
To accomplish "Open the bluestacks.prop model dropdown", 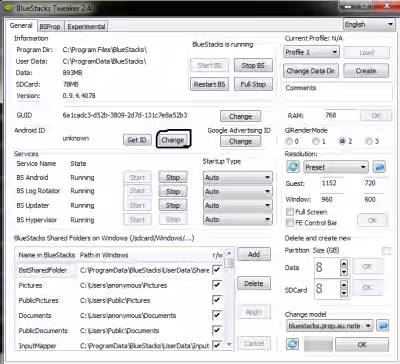I will [x=330, y=326].
